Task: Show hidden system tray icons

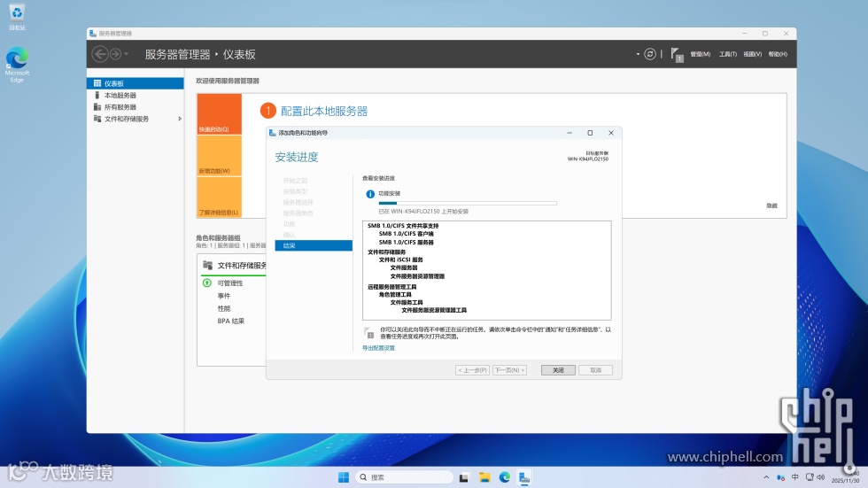Action: [x=766, y=477]
